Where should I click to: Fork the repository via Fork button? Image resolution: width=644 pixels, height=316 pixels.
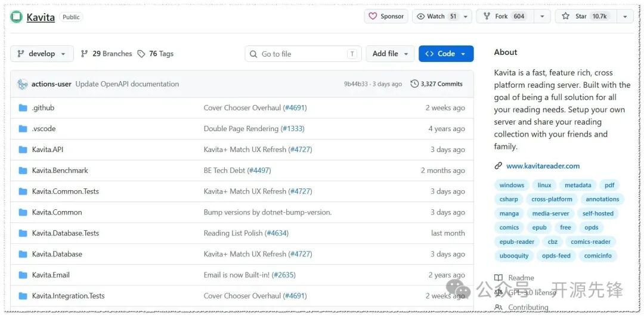tap(504, 17)
